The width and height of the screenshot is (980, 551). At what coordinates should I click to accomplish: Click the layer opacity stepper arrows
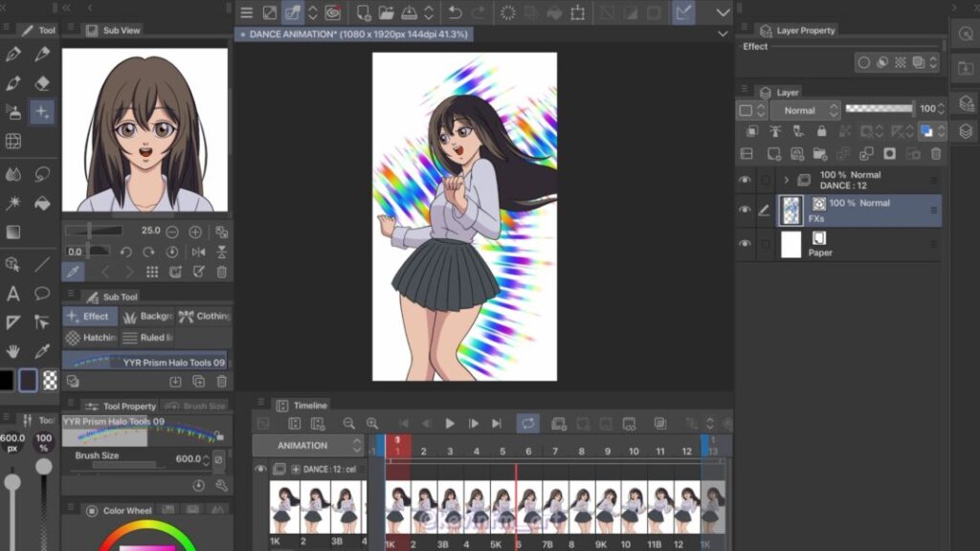(941, 109)
